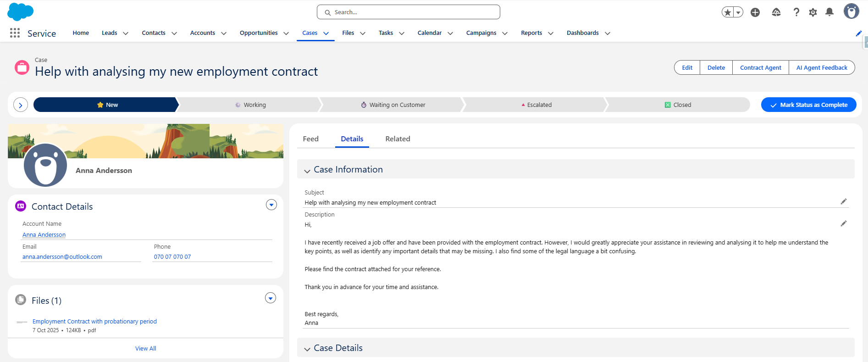Click in the global Search field
Viewport: 868px width, 362px height.
tap(408, 12)
